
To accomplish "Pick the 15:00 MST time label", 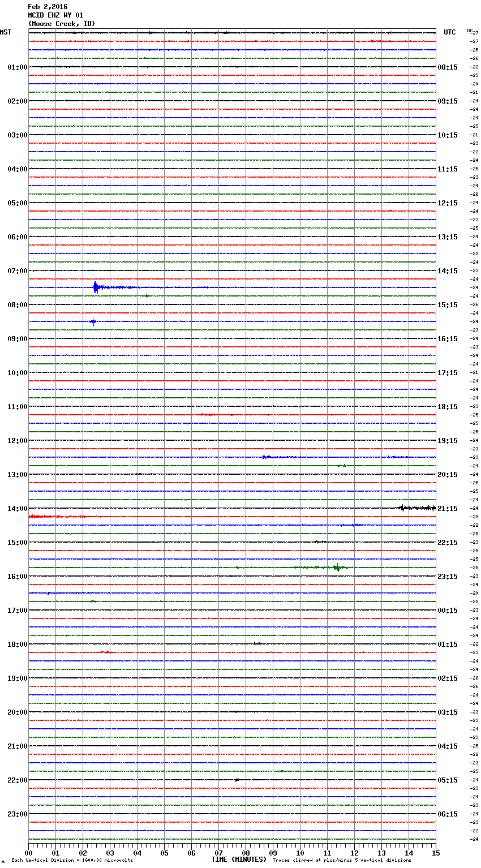I will [18, 543].
